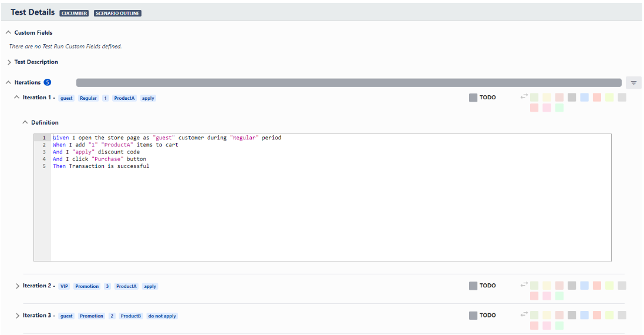This screenshot has height=335, width=644.
Task: Click the grey TODO status square of Iteration 2
Action: pos(473,286)
